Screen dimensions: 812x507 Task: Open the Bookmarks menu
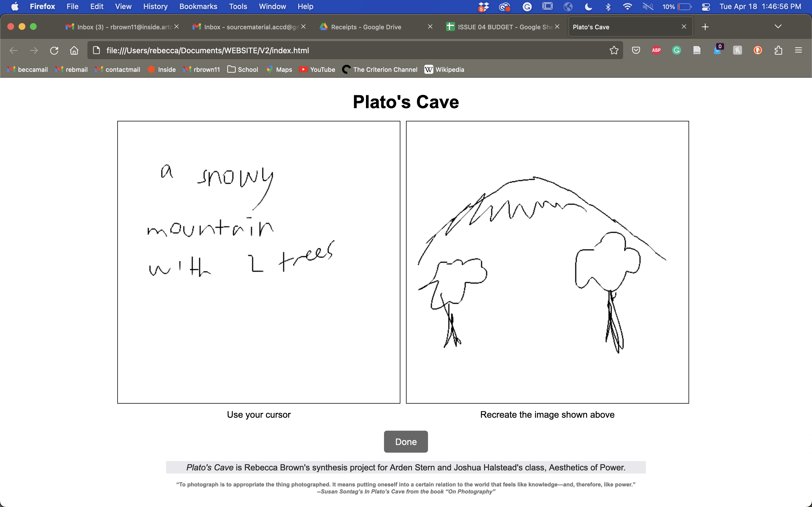[x=198, y=6]
